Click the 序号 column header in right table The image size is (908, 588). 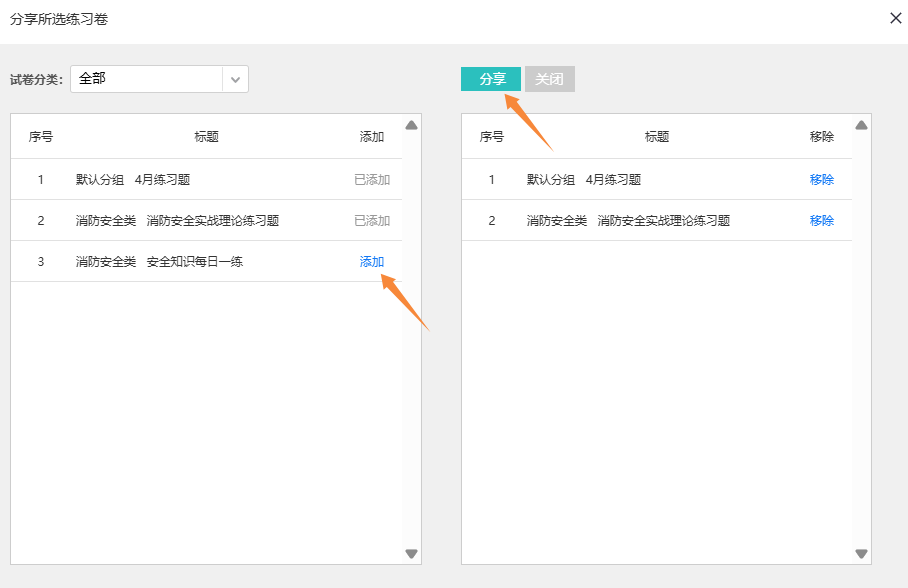point(492,137)
